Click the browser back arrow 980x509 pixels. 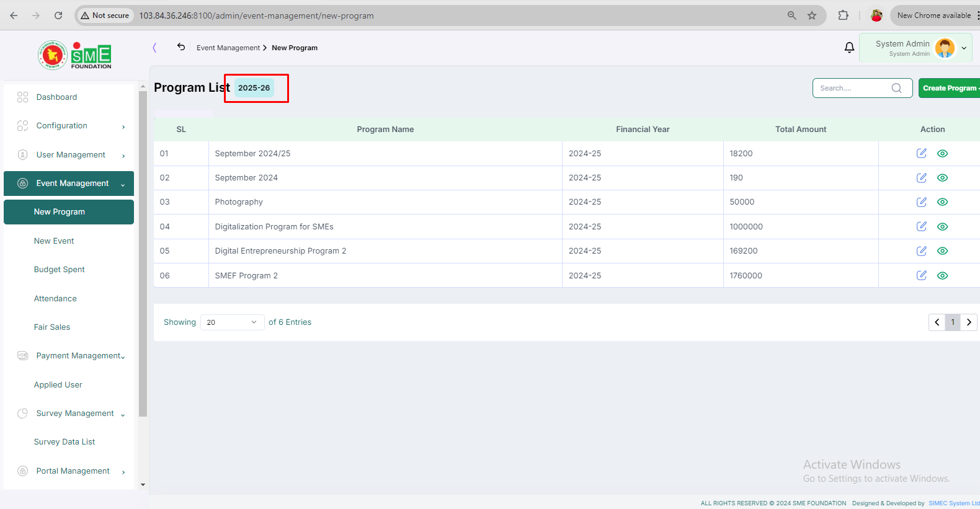(x=14, y=15)
